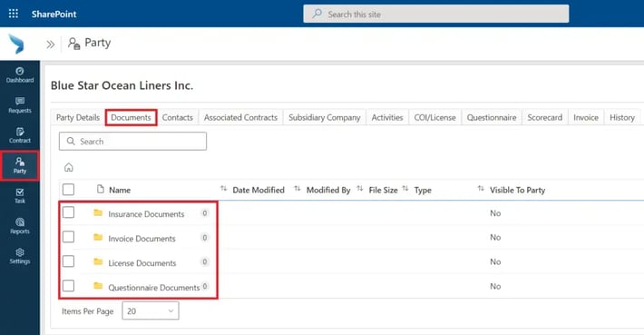Open the Associated Contracts tab
Viewport: 644px width, 335px height.
(x=240, y=117)
